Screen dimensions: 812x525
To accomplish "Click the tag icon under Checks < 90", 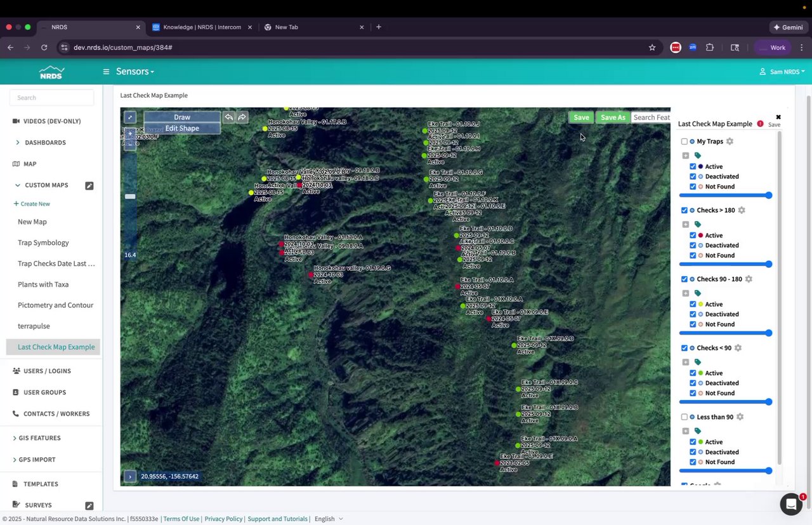I will click(x=698, y=362).
